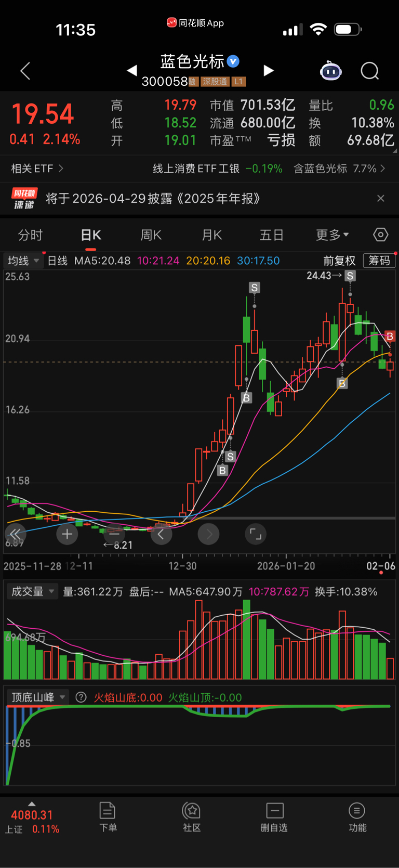Tap MA5:20.48 moving average label

pyautogui.click(x=102, y=261)
